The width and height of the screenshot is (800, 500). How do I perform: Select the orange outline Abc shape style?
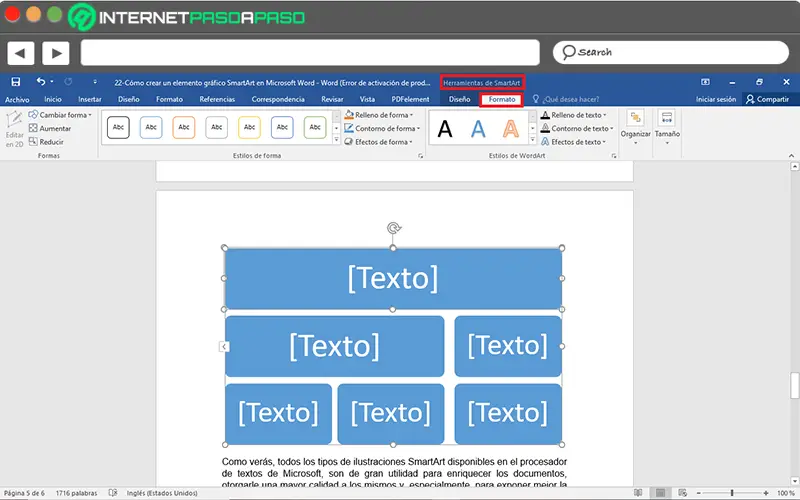click(184, 128)
